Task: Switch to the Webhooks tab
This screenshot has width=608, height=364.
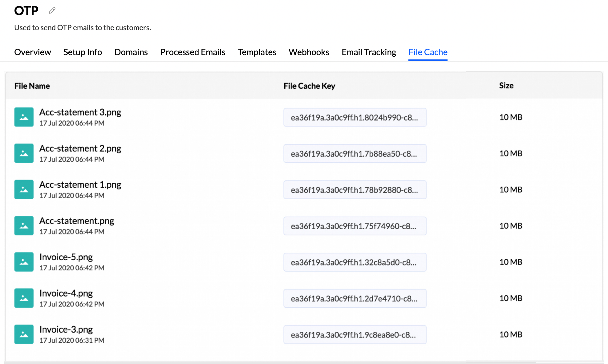Action: [x=309, y=52]
